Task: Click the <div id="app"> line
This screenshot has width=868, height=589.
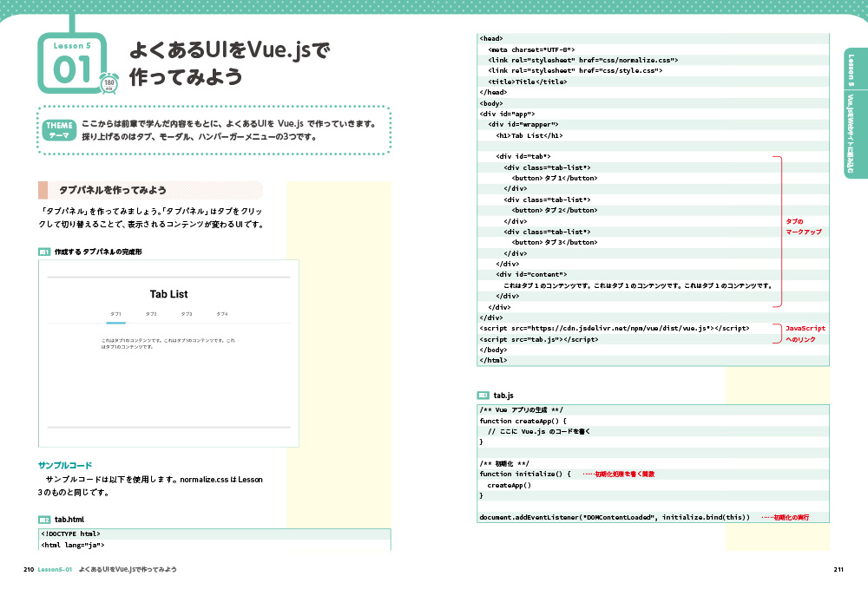Action: pos(507,114)
